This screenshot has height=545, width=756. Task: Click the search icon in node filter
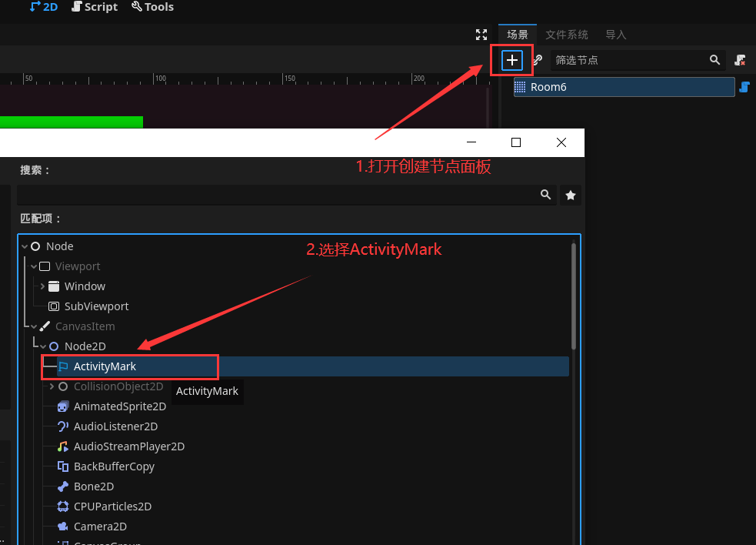click(714, 60)
